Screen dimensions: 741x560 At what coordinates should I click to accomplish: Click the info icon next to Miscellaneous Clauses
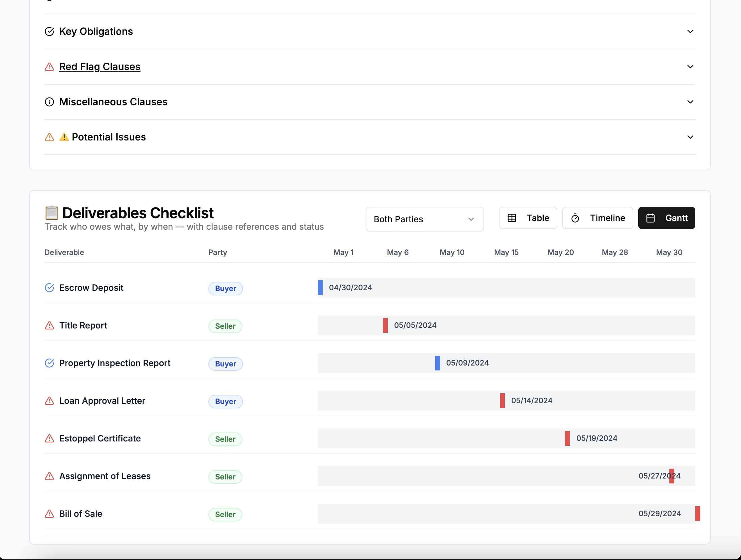[49, 102]
